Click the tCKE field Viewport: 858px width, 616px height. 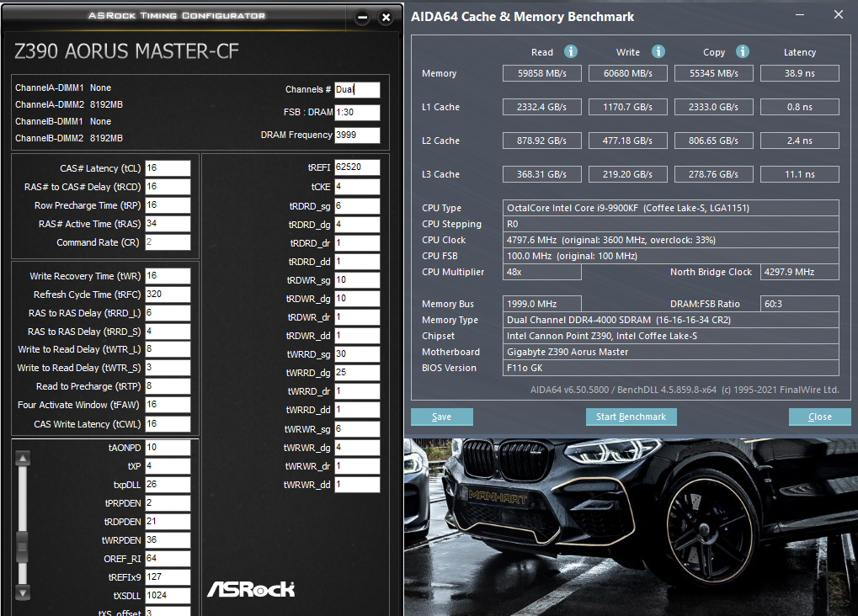click(357, 187)
